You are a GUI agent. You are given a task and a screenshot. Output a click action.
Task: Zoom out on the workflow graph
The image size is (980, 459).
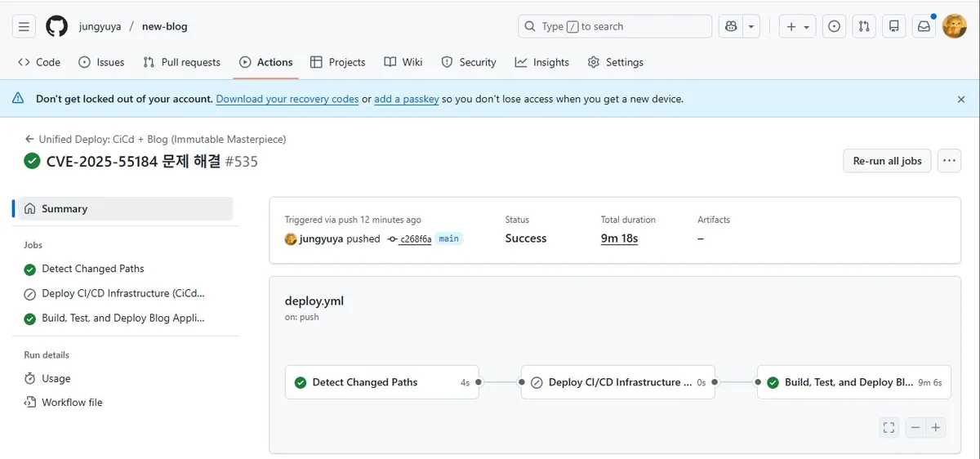pos(915,427)
